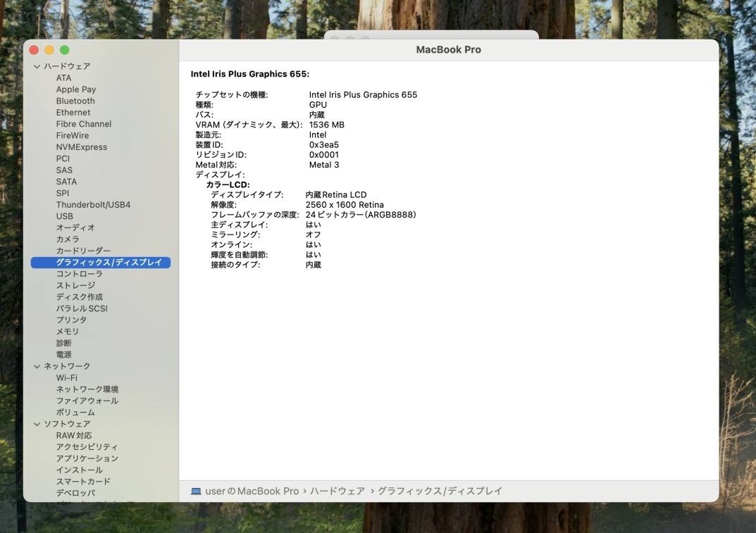
Task: Collapse the ハードウェア section
Action: tap(37, 66)
